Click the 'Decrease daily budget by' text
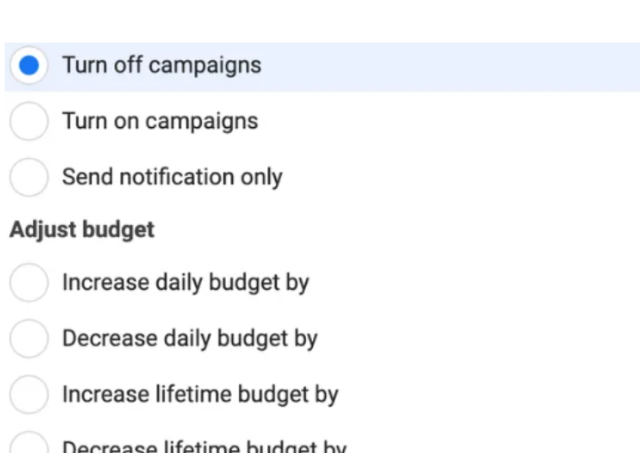The image size is (640, 453). [x=189, y=339]
